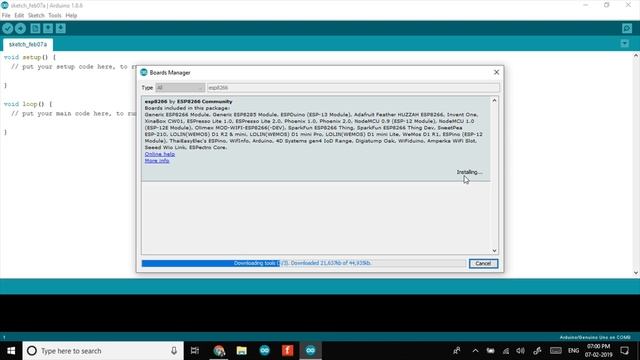Click the Boards list scroll down arrow
Image resolution: width=640 pixels, height=360 pixels.
coord(494,251)
